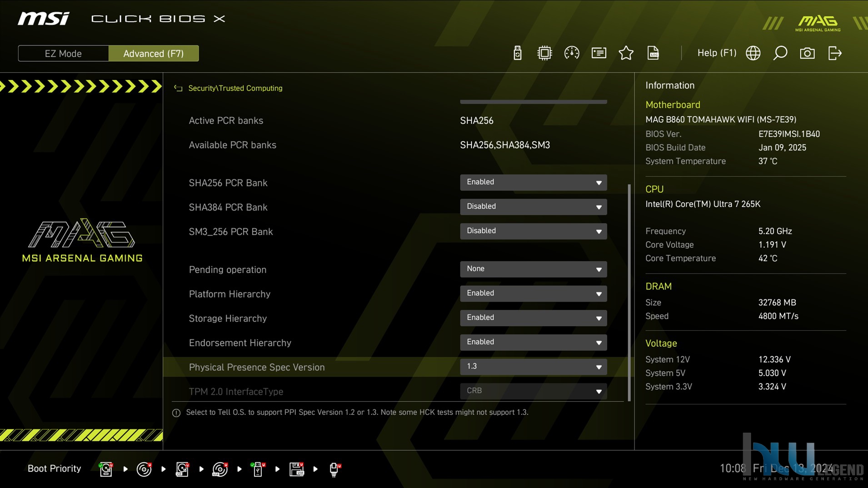Select the hard disk boot device icon

point(106,469)
